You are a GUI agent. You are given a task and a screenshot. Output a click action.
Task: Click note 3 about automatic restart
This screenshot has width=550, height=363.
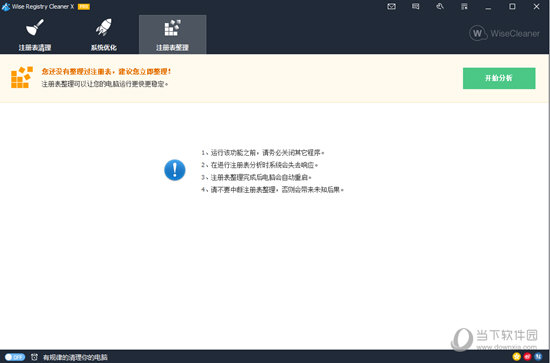[x=256, y=177]
